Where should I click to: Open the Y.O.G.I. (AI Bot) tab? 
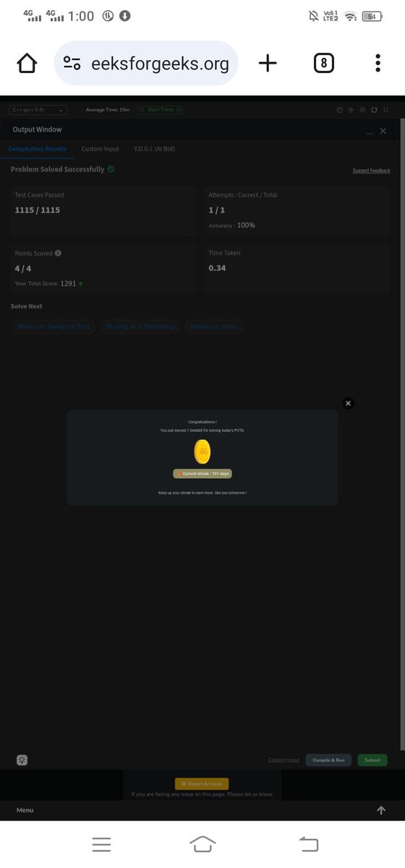154,149
